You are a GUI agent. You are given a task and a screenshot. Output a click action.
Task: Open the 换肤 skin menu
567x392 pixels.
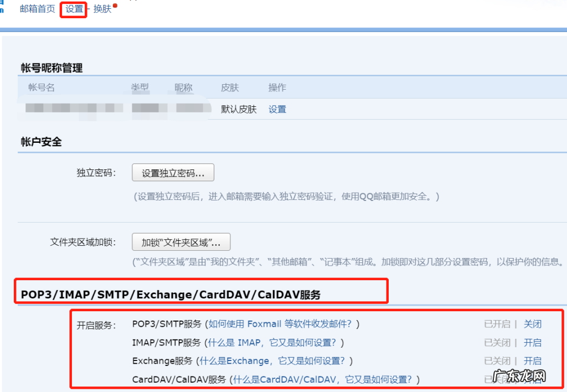102,9
